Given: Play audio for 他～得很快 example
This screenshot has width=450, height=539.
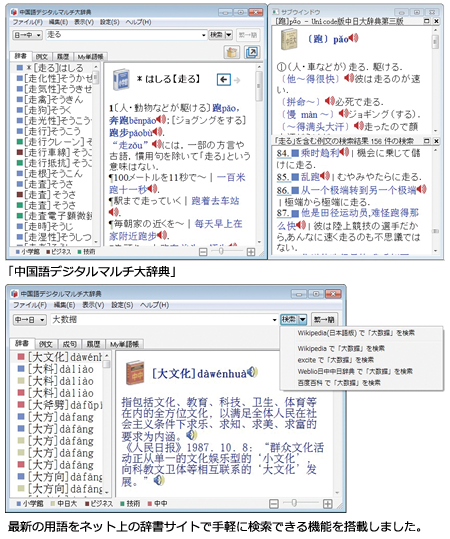Looking at the screenshot, I should click(x=349, y=78).
